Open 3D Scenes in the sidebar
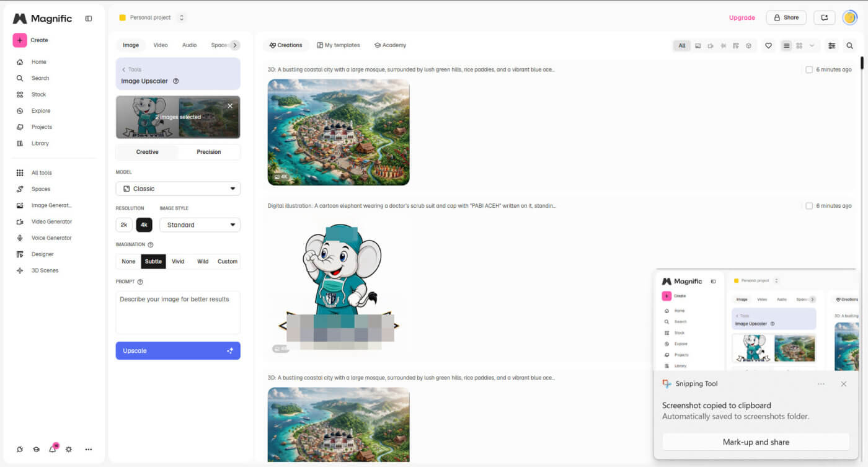The height and width of the screenshot is (467, 868). coord(45,270)
